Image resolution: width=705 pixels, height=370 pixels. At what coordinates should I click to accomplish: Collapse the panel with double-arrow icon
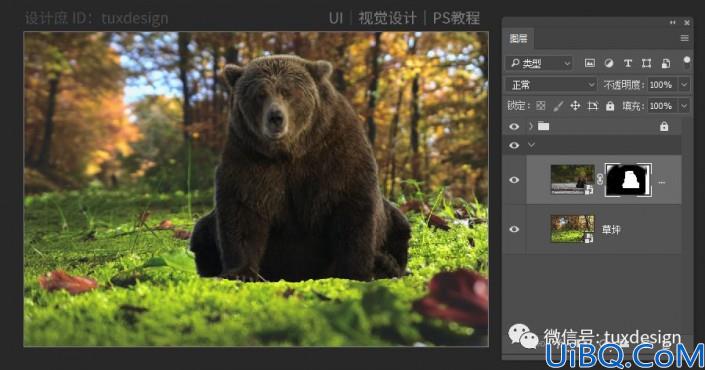point(673,22)
